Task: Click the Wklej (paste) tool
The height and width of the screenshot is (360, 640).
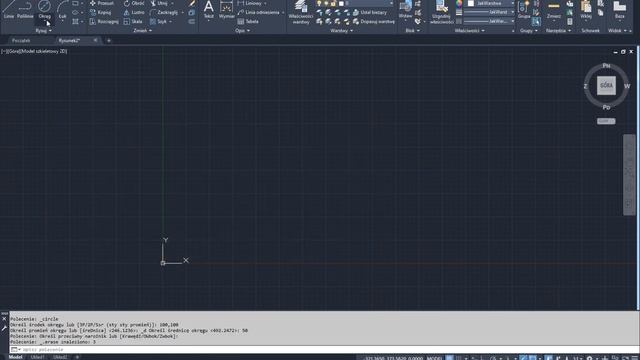Action: tap(586, 10)
